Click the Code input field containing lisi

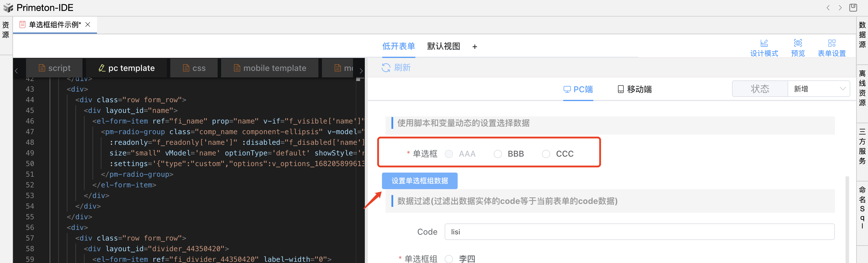pyautogui.click(x=639, y=232)
